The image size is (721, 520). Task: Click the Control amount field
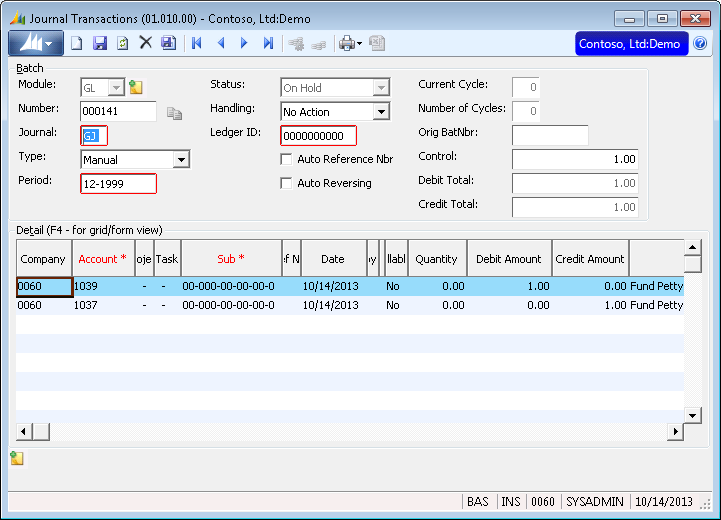click(x=575, y=160)
